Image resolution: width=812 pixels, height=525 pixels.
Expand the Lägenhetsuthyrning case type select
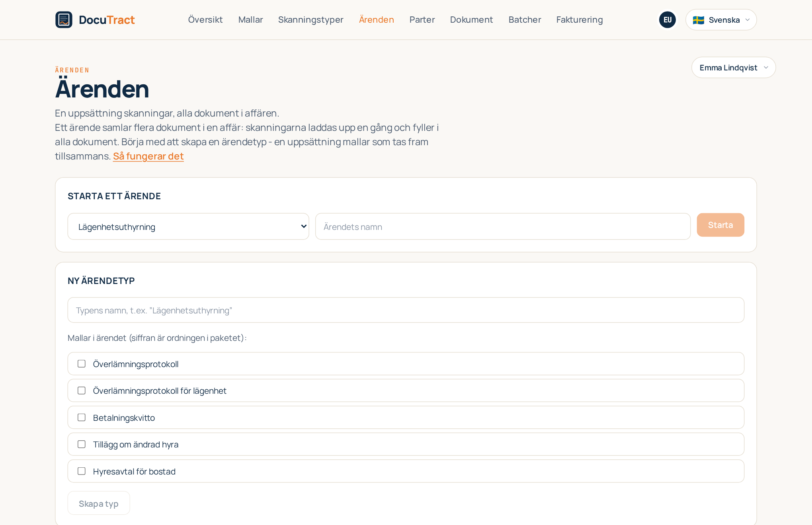[188, 226]
